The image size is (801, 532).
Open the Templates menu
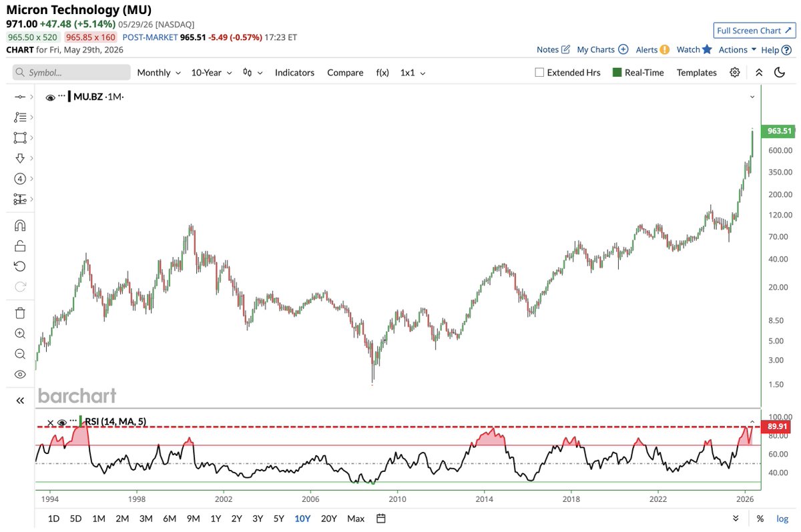[697, 73]
